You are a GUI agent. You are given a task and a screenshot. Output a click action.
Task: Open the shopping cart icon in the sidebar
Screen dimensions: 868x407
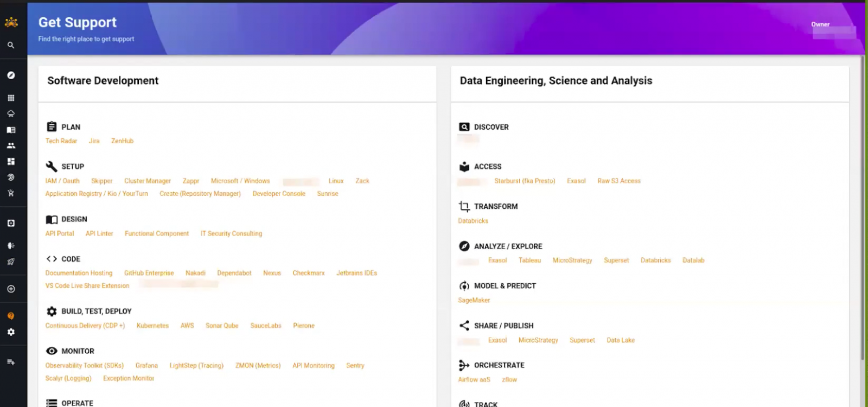11,193
